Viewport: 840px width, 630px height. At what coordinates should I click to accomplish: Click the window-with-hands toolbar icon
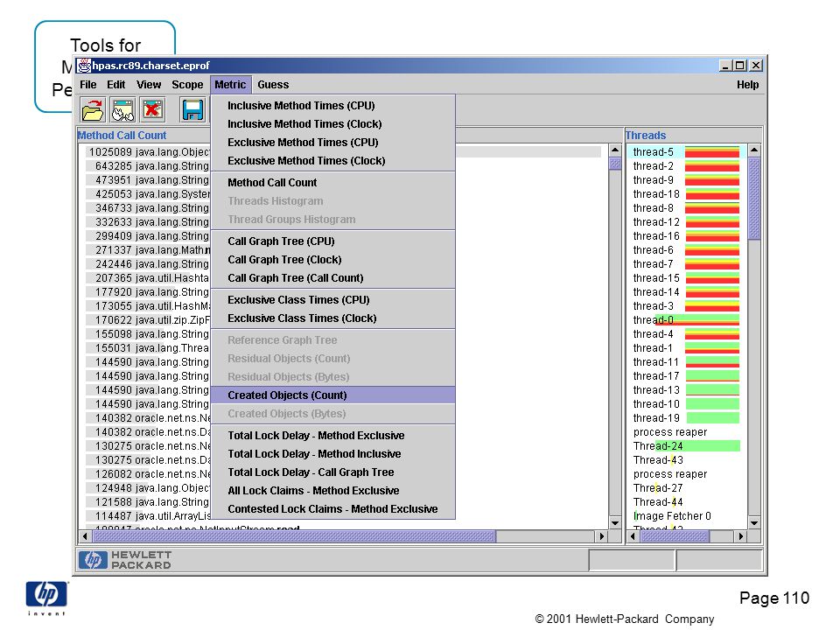point(122,110)
